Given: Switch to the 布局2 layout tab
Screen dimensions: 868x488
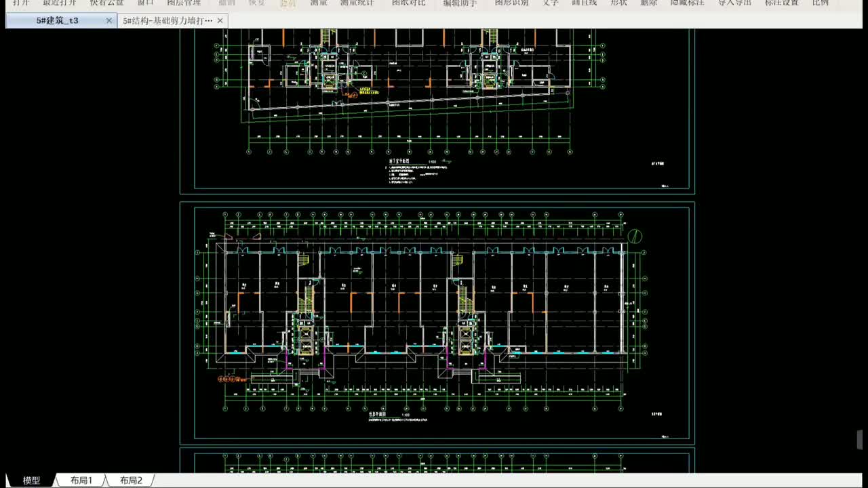Looking at the screenshot, I should coord(131,481).
